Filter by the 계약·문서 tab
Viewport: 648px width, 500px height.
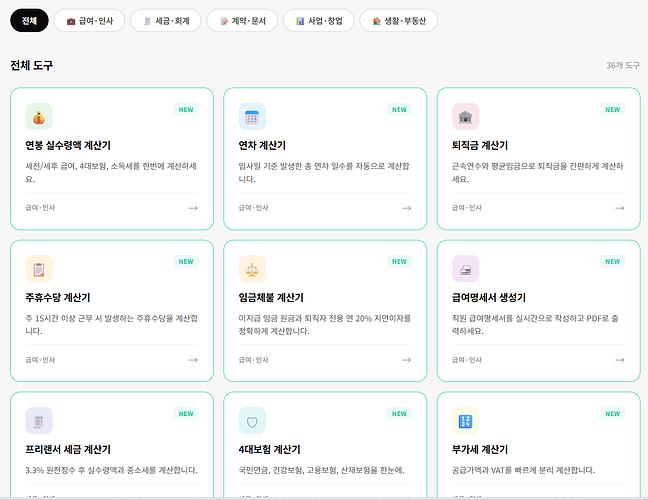pyautogui.click(x=242, y=21)
